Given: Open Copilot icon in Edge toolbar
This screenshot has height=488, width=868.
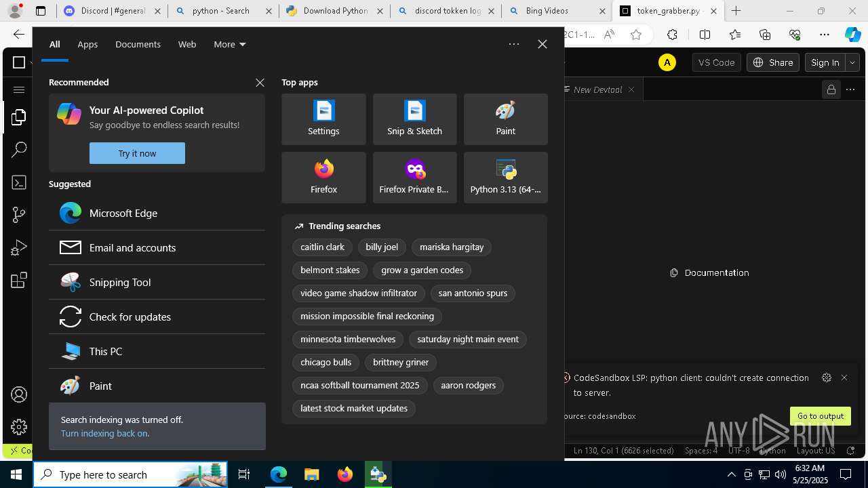Looking at the screenshot, I should point(852,35).
